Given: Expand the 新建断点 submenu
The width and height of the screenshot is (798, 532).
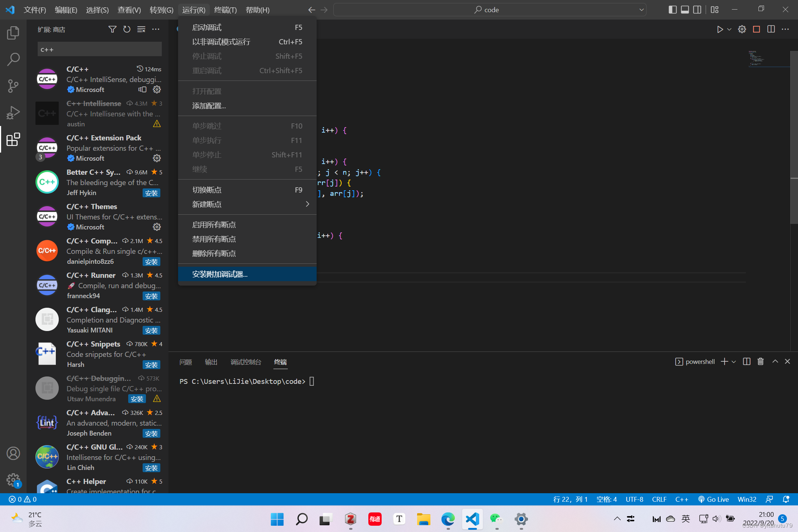Looking at the screenshot, I should [247, 204].
